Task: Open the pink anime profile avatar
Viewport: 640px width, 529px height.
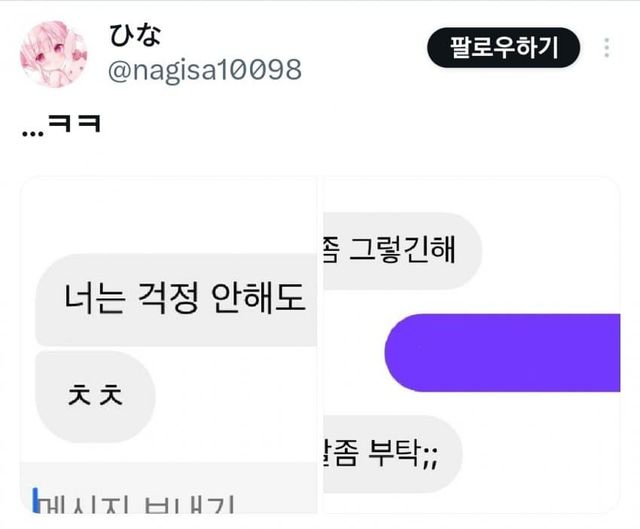Action: point(53,54)
